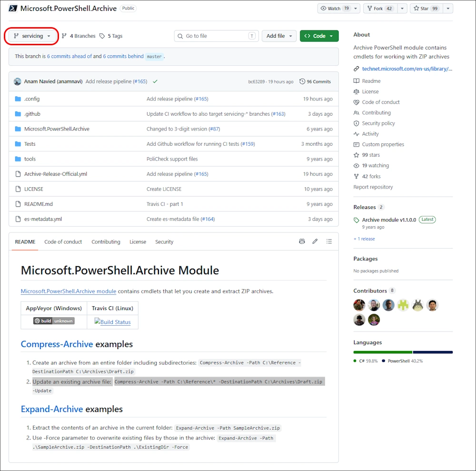Click the Travis Build Status link
Viewport: 476px width, 471px height.
point(113,321)
